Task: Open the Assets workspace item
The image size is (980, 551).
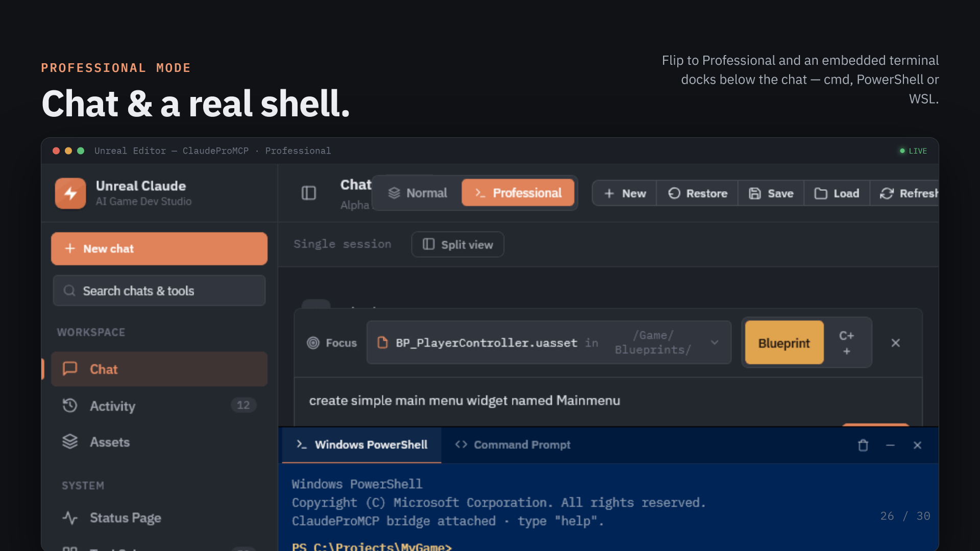Action: coord(159,442)
